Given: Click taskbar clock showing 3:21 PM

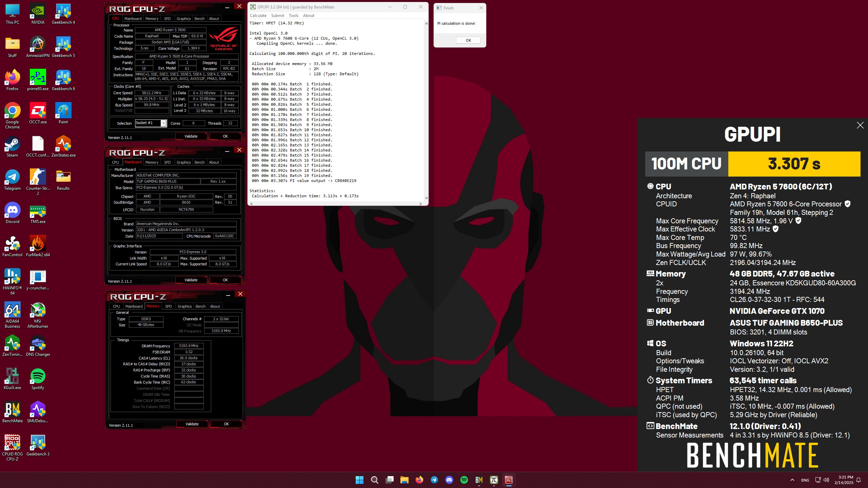Looking at the screenshot, I should (844, 480).
